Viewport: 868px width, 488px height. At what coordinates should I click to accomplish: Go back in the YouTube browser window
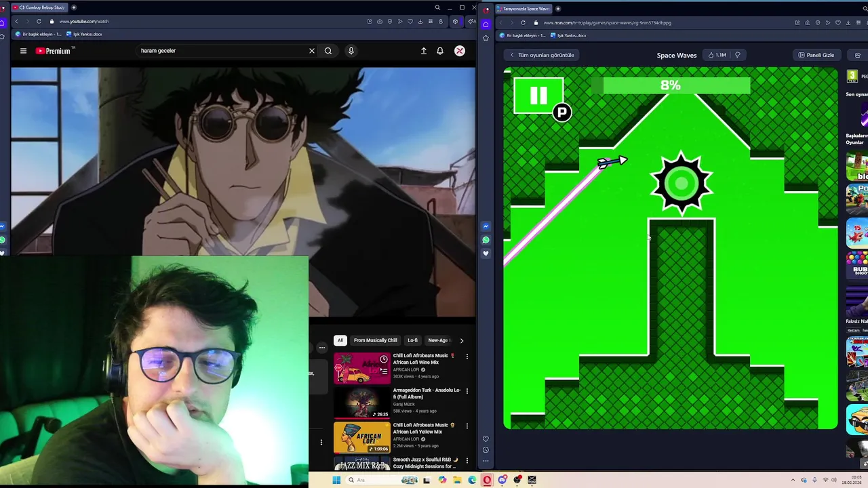[x=16, y=21]
